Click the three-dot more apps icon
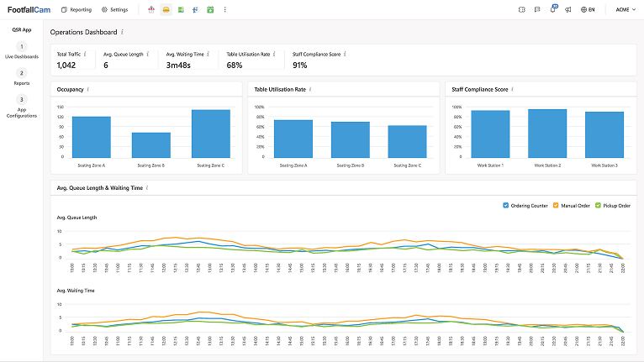The height and width of the screenshot is (362, 644). coord(224,9)
